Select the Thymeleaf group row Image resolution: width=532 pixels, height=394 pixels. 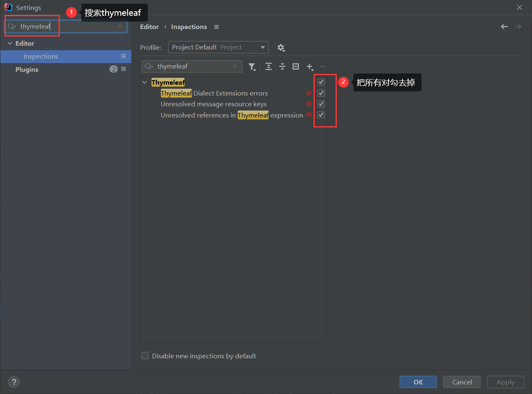233,82
